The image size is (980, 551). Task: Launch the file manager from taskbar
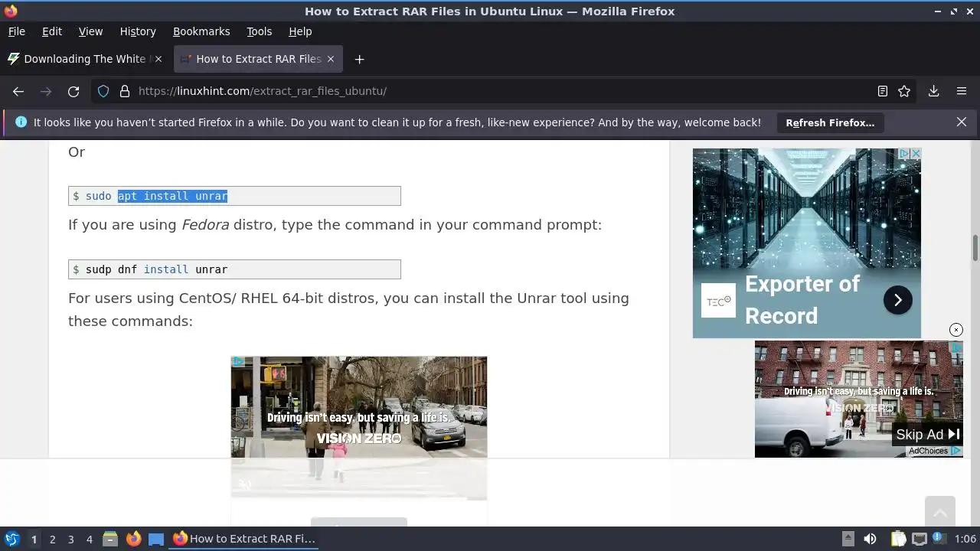pyautogui.click(x=110, y=539)
